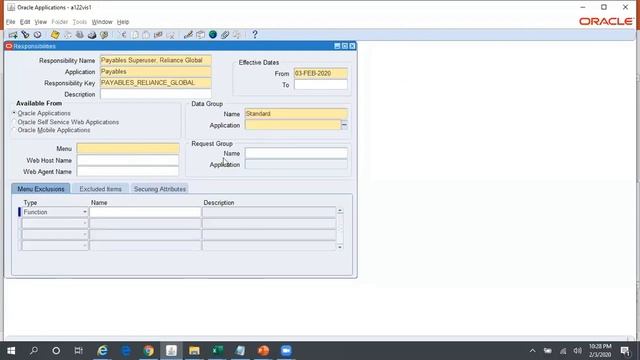
Task: Click the Description field under Responsibility Key
Action: pyautogui.click(x=156, y=94)
